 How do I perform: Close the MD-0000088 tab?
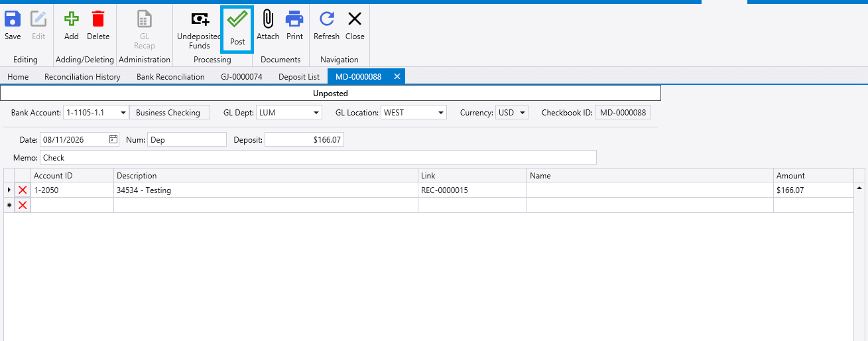(397, 76)
